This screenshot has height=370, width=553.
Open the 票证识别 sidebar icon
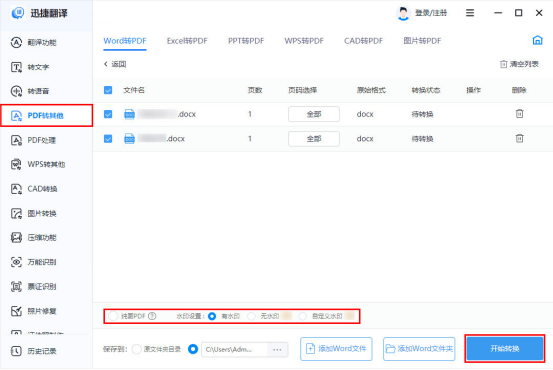16,286
